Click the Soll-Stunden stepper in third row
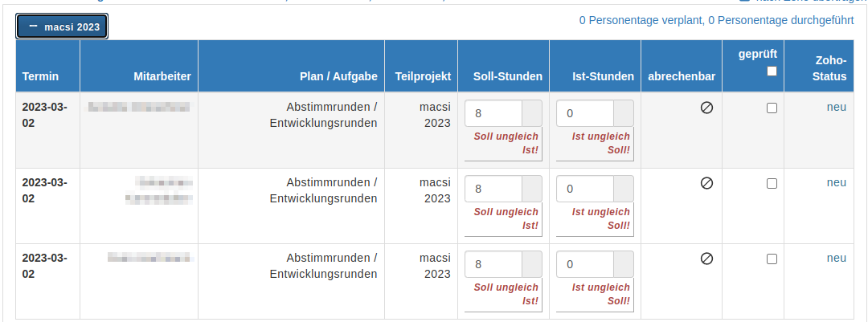This screenshot has width=868, height=322. [x=532, y=264]
